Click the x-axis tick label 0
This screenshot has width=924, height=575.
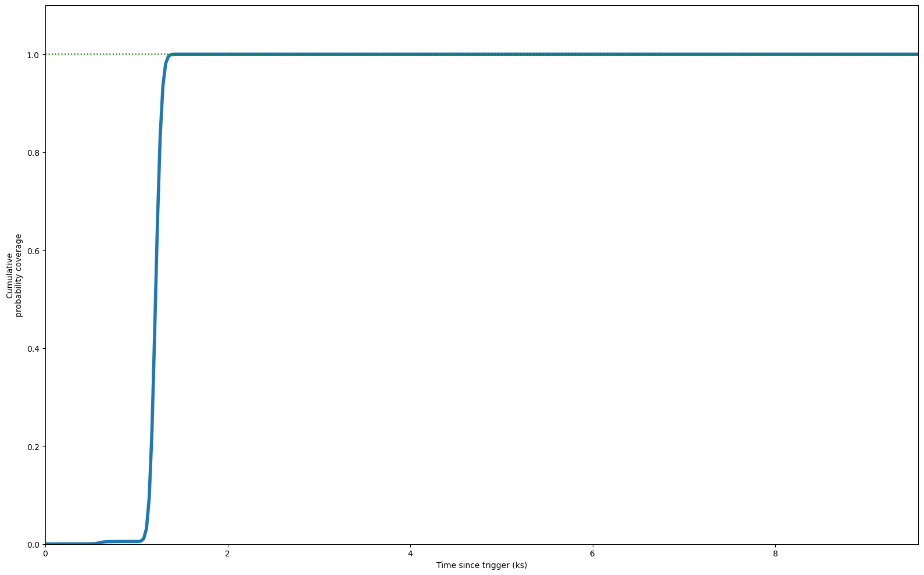[x=45, y=553]
